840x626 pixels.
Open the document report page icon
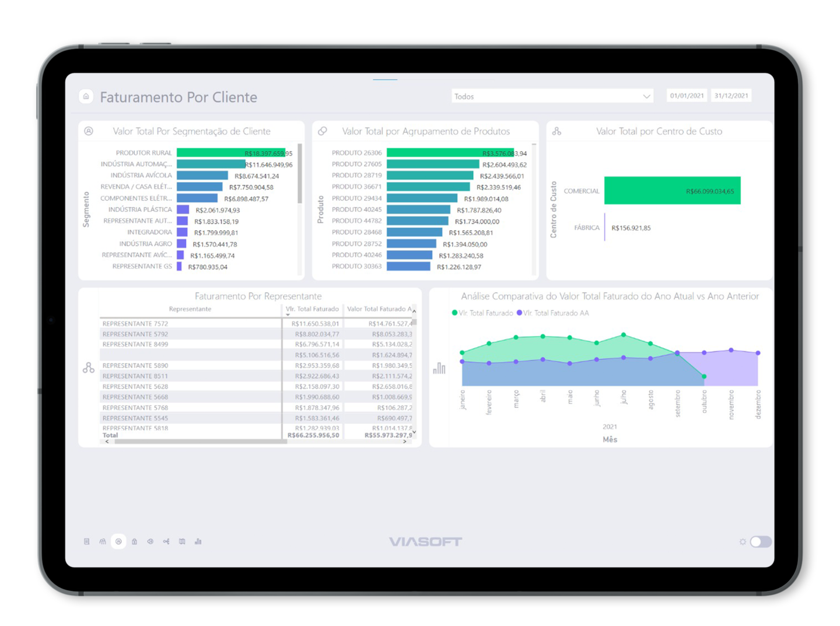[87, 541]
